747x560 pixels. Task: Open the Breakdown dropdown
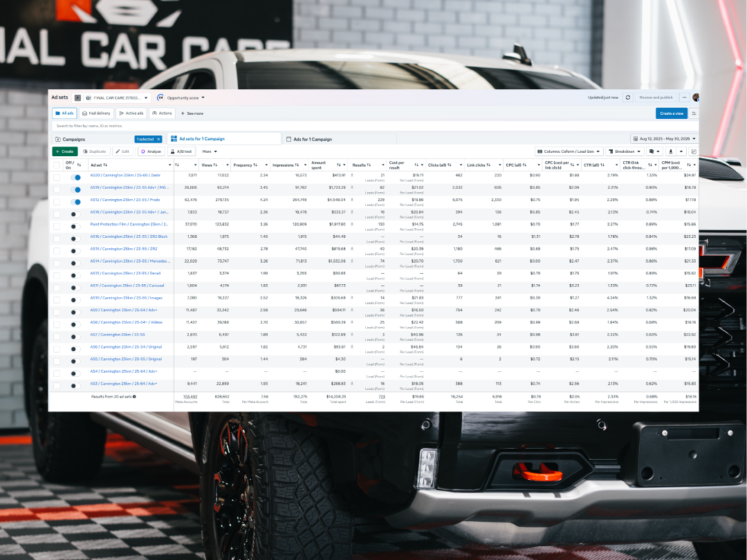click(x=625, y=151)
